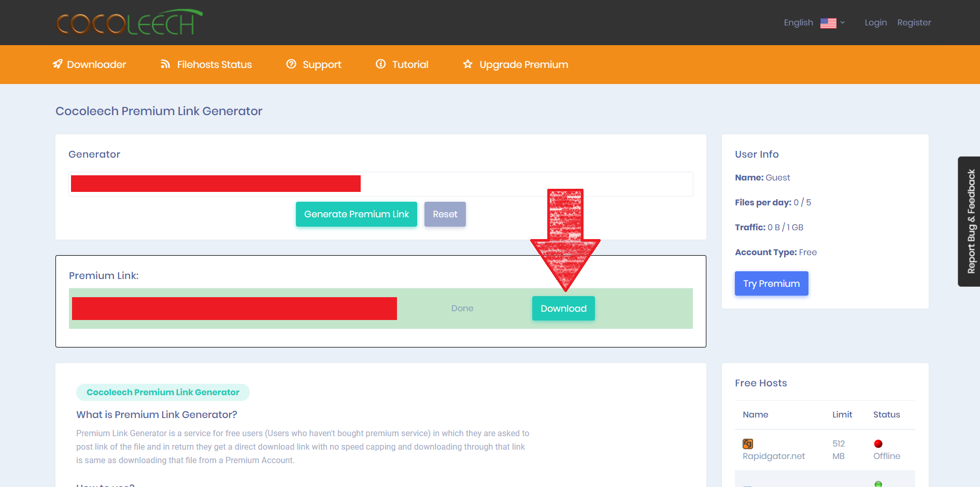
Task: Click the Rapidgator.net host icon
Action: coord(748,444)
